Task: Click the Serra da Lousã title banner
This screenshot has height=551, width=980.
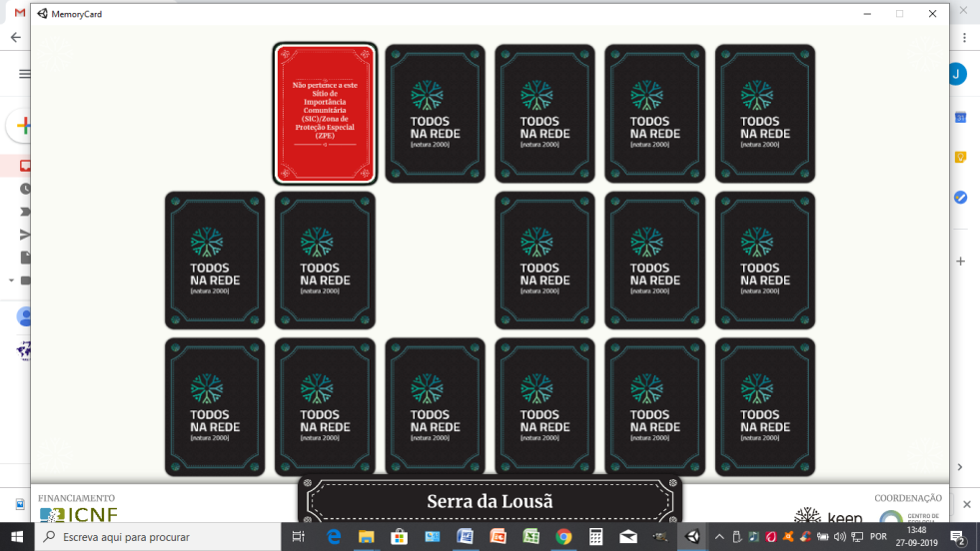Action: (x=490, y=501)
